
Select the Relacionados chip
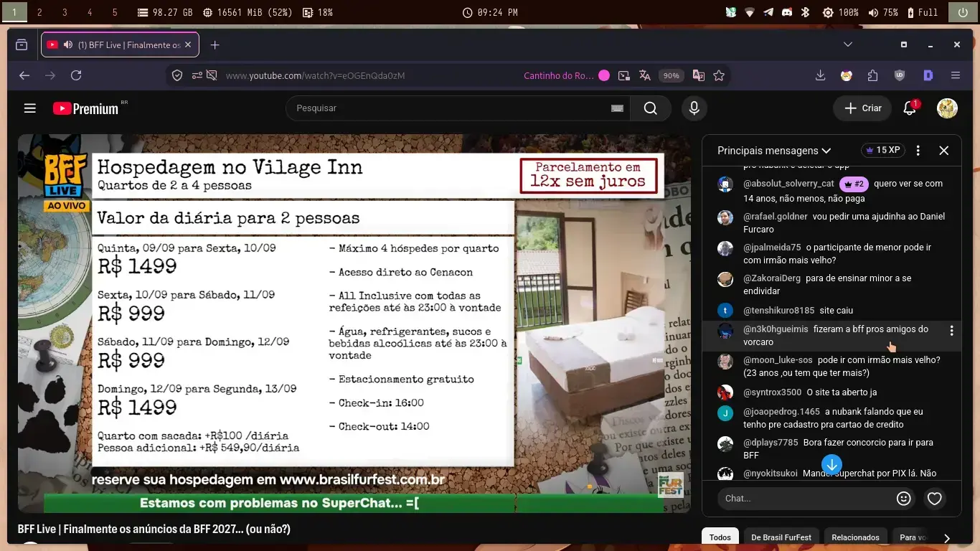(855, 537)
